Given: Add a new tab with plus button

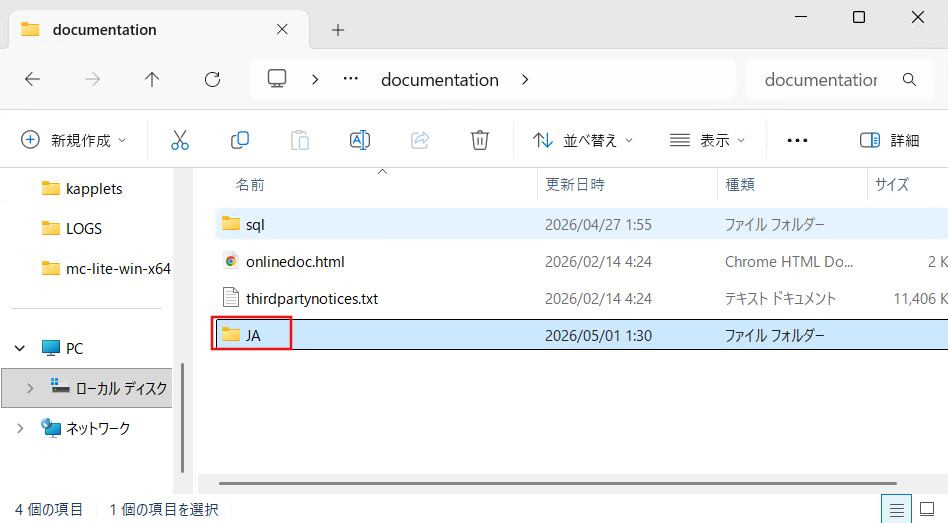Looking at the screenshot, I should pos(338,30).
